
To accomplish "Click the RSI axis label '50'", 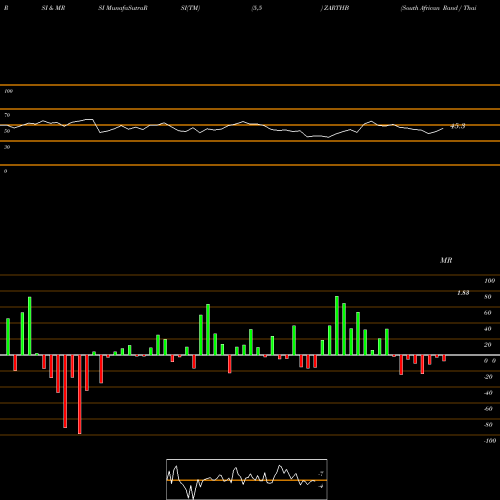I will tap(7, 131).
